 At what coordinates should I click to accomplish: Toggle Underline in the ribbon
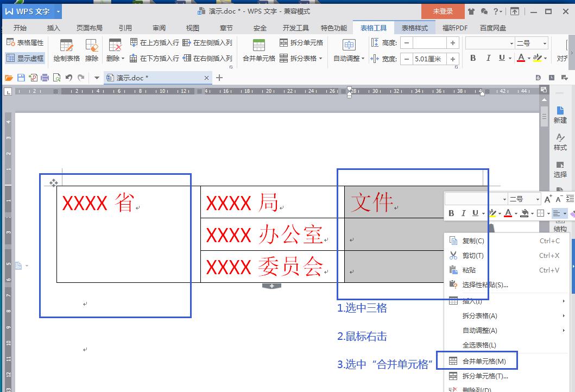tap(502, 58)
